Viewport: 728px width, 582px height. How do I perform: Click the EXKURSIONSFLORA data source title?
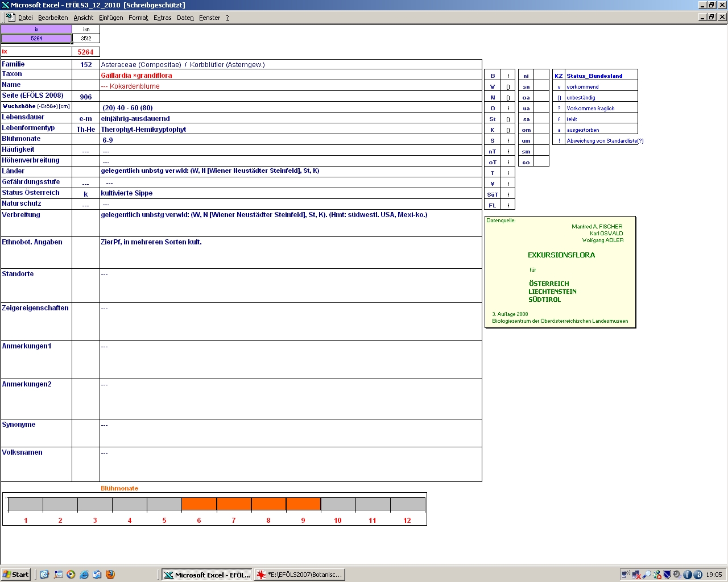pos(561,255)
